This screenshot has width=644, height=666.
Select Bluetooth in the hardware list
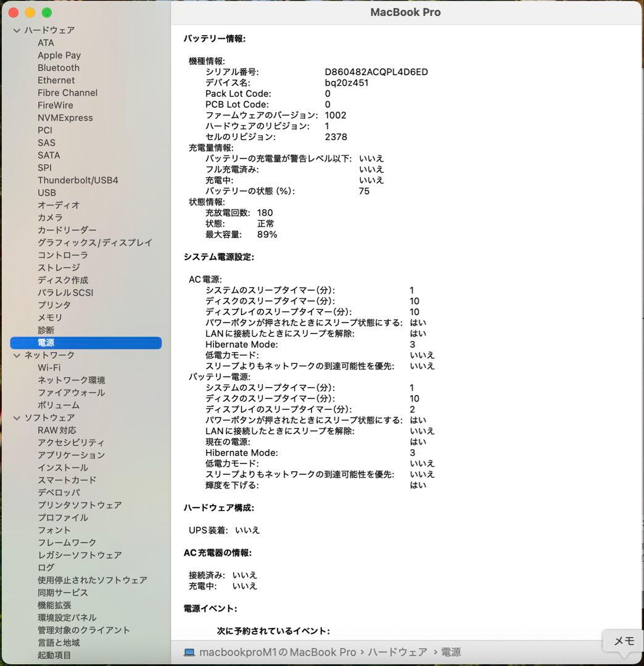(x=59, y=68)
